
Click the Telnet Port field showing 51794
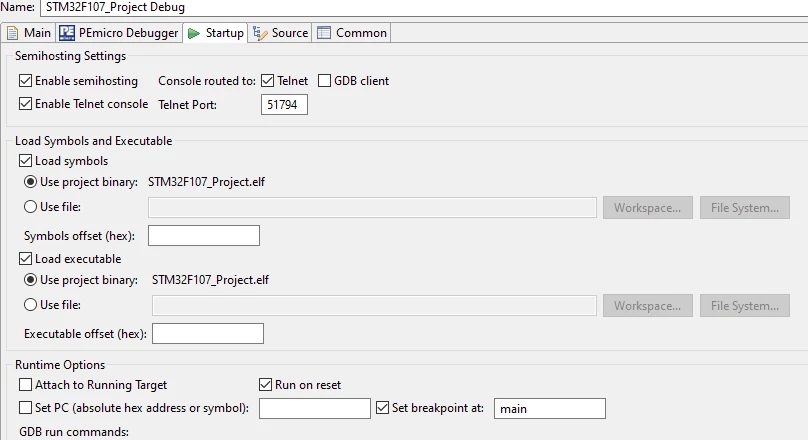pos(284,105)
